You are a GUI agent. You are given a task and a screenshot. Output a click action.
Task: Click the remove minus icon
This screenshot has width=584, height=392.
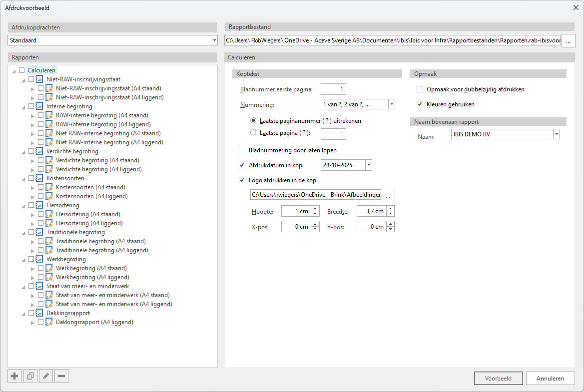tap(61, 376)
